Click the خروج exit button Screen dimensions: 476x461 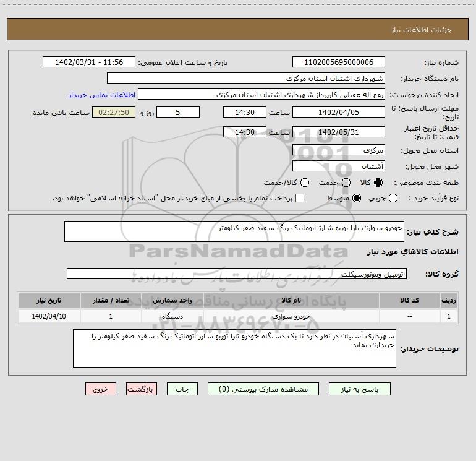(101, 389)
